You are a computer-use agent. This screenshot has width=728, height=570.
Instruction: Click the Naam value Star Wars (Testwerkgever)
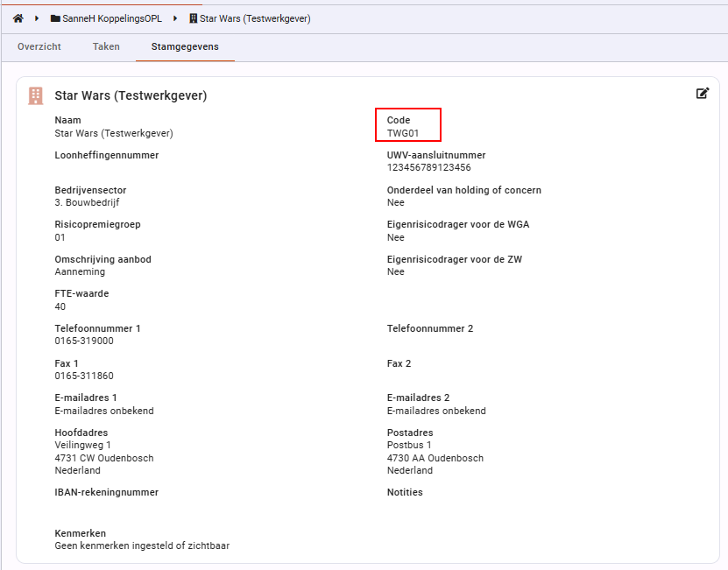pos(114,133)
